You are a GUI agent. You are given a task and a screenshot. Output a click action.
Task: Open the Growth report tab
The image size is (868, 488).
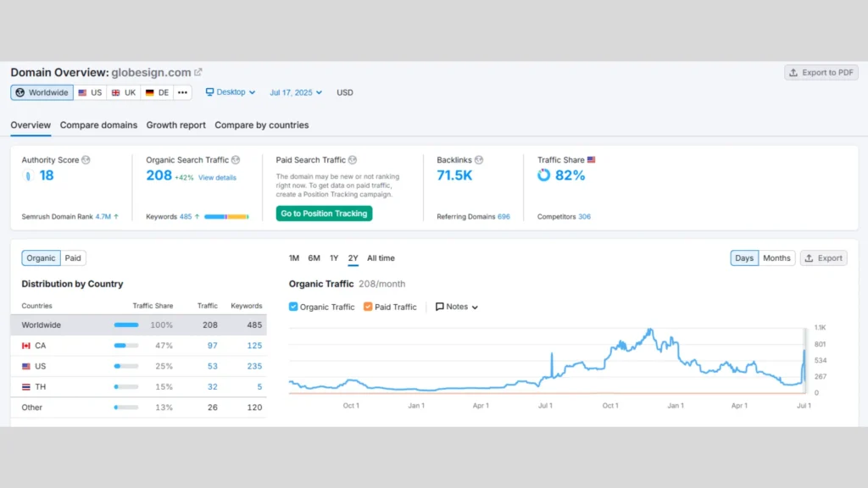(x=176, y=125)
